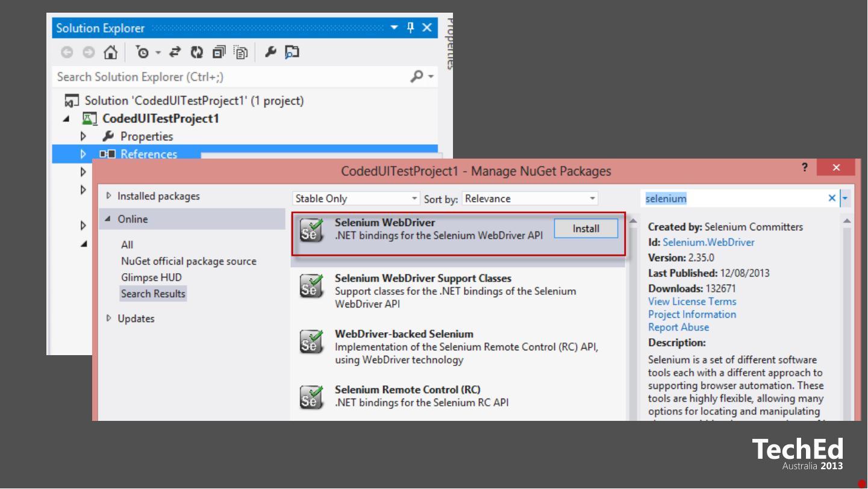Select Selenium WebDriver Support Classes package
Screen dimensions: 868x489
pos(423,279)
